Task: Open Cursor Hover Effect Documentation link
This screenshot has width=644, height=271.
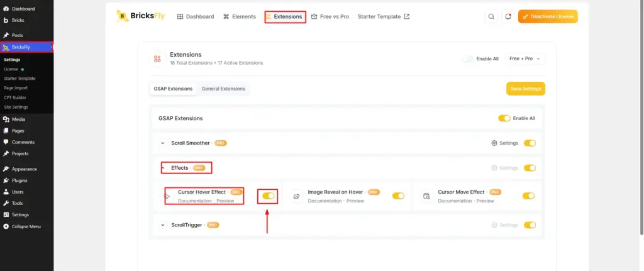Action: (x=195, y=201)
